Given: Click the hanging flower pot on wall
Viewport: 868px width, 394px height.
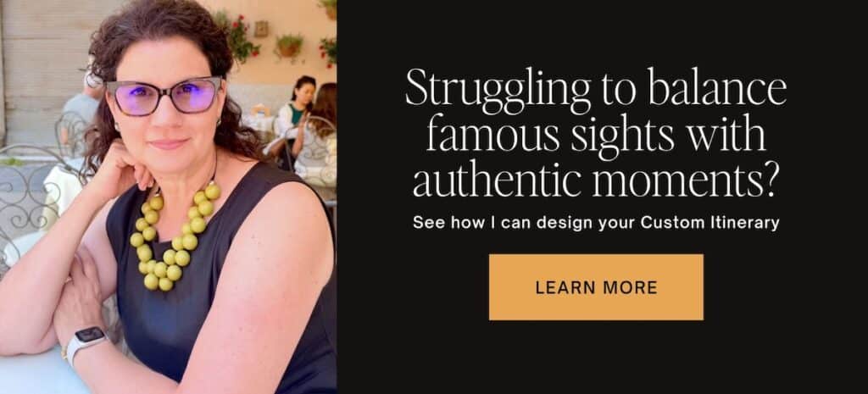Looking at the screenshot, I should (x=289, y=47).
